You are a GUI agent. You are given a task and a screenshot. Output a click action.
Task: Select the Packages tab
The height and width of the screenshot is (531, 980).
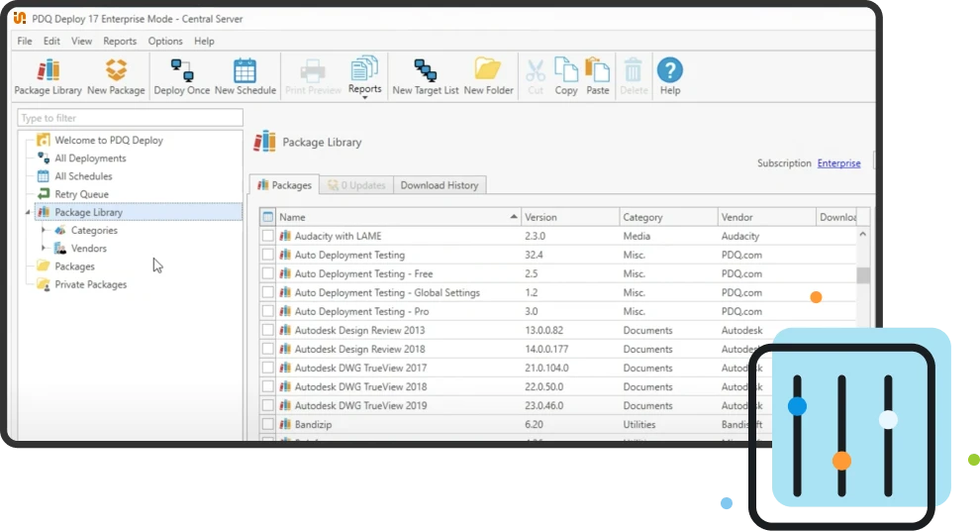pyautogui.click(x=284, y=185)
